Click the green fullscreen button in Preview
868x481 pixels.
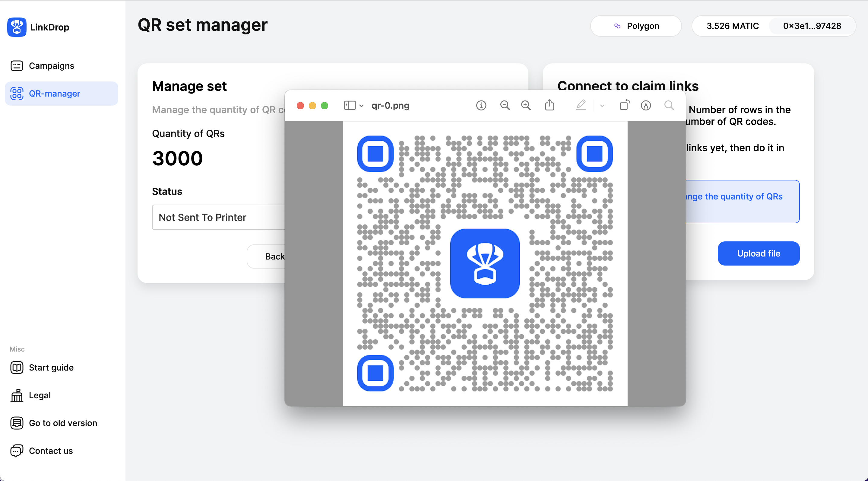point(325,106)
